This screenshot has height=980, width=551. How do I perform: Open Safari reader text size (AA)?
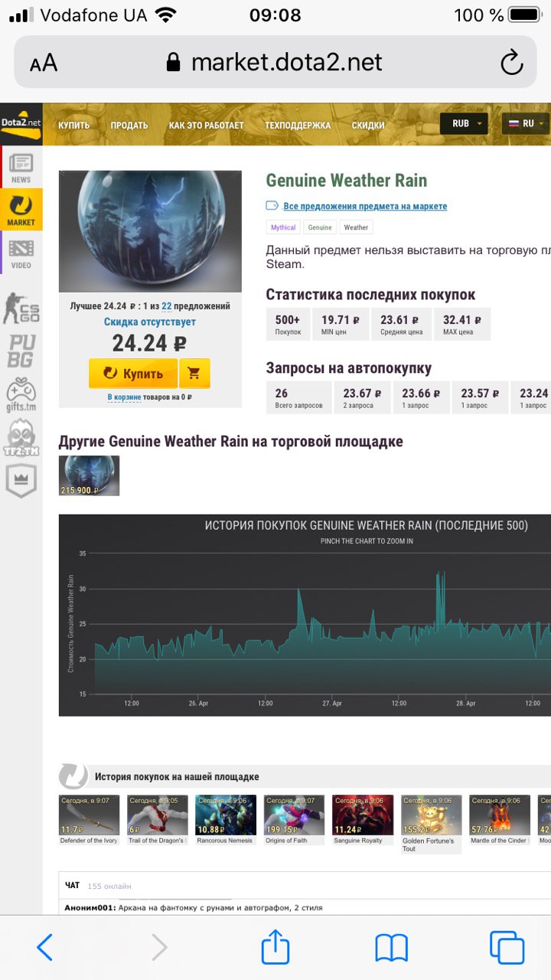44,63
